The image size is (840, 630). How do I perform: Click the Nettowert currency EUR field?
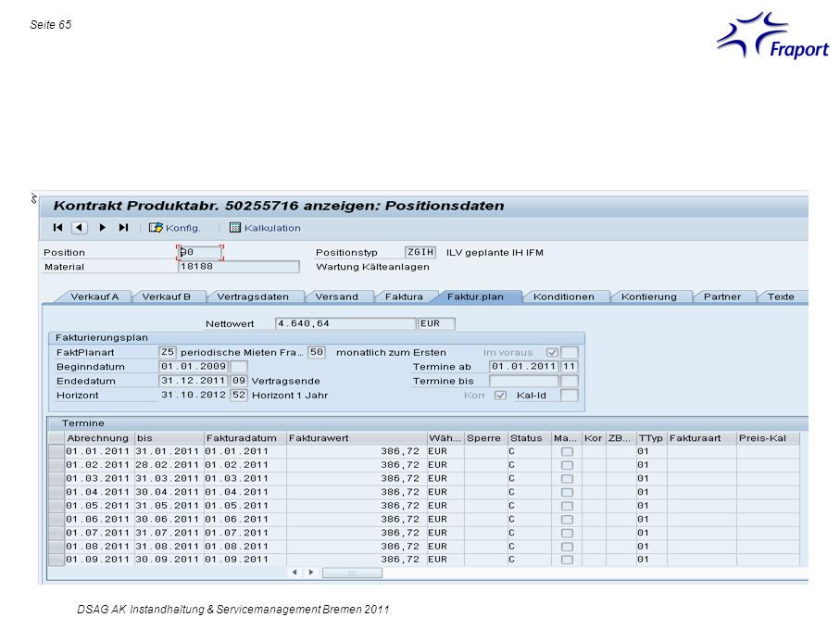tap(436, 323)
